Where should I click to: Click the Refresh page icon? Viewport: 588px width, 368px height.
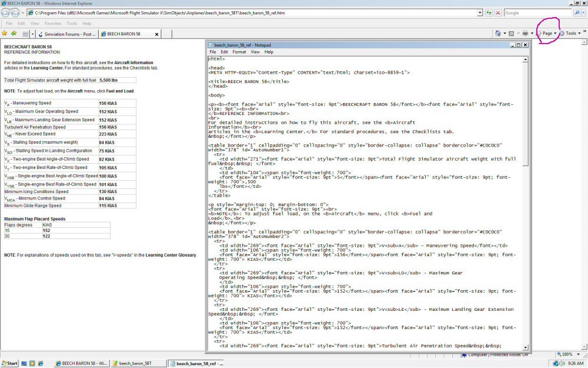coord(489,12)
